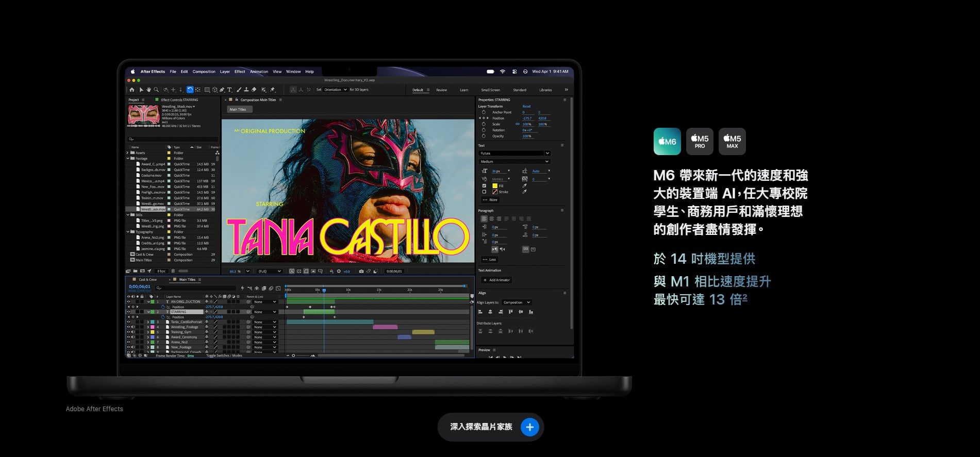Screen dimensions: 980x457
Task: Switch to the Cast & Crew timeline tab
Action: pos(147,280)
